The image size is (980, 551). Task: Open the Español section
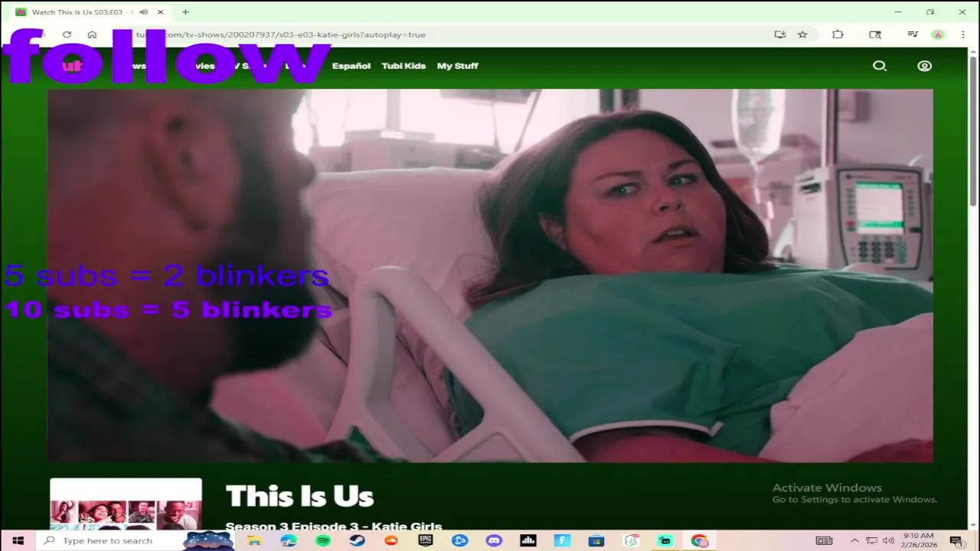click(x=351, y=66)
